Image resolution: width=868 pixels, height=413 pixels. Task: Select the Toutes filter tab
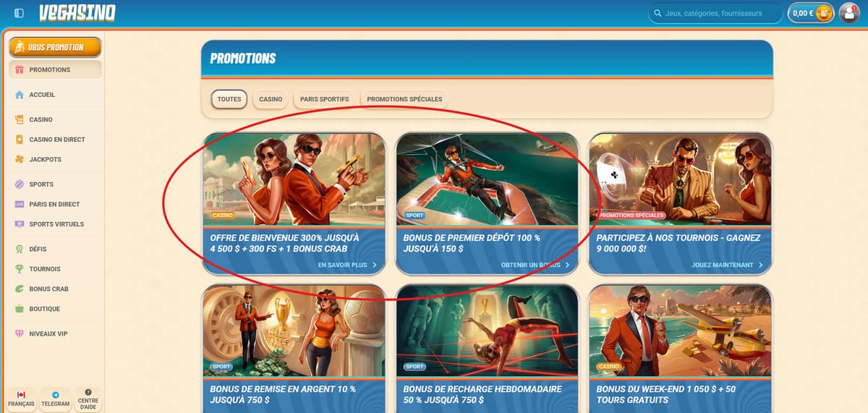pyautogui.click(x=229, y=99)
